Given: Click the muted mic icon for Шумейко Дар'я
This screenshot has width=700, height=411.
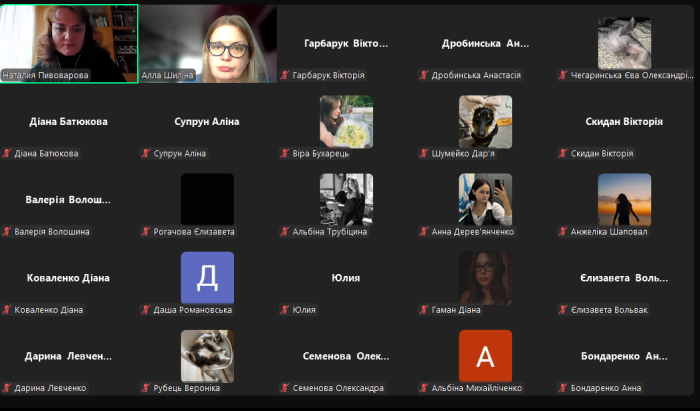Looking at the screenshot, I should [x=424, y=153].
